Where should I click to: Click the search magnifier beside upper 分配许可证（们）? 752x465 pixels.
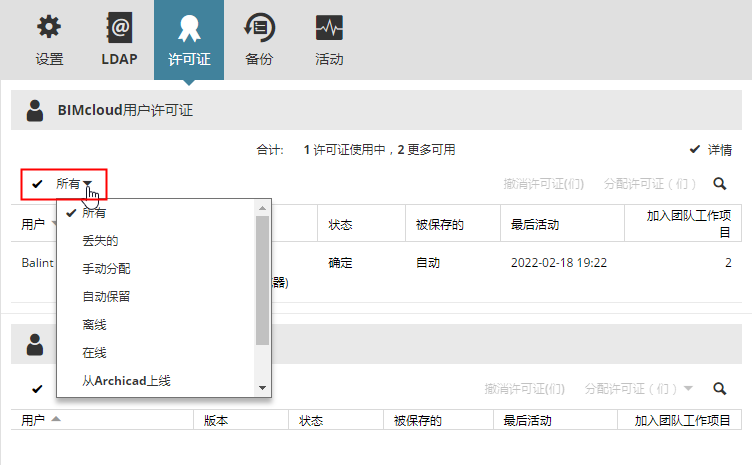pos(719,184)
